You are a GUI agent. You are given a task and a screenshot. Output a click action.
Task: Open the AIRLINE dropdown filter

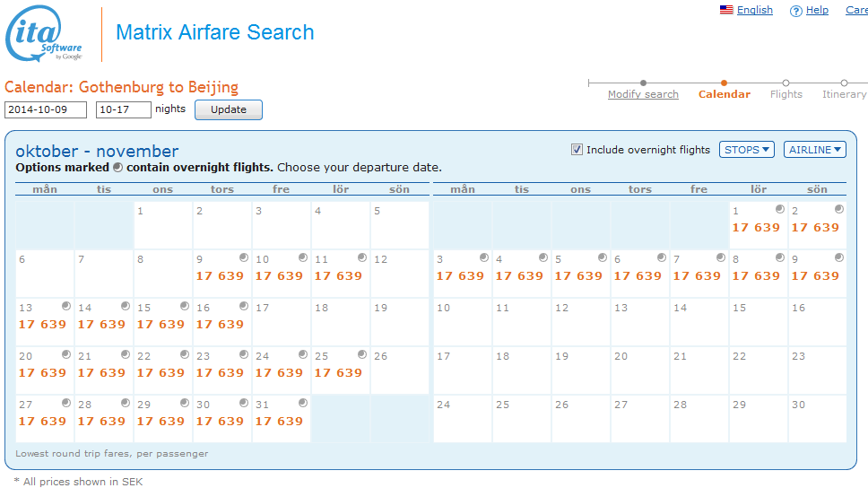(x=814, y=150)
